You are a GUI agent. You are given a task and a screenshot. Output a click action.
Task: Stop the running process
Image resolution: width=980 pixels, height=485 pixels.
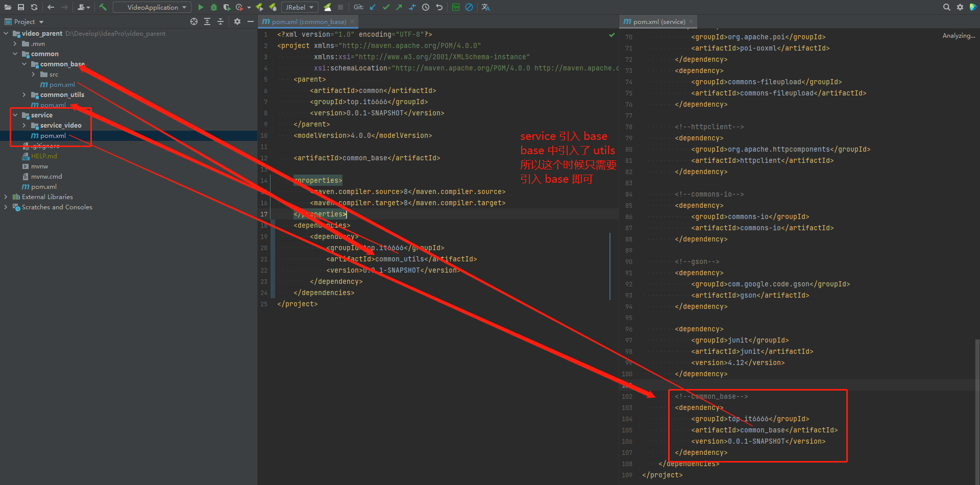[x=340, y=7]
